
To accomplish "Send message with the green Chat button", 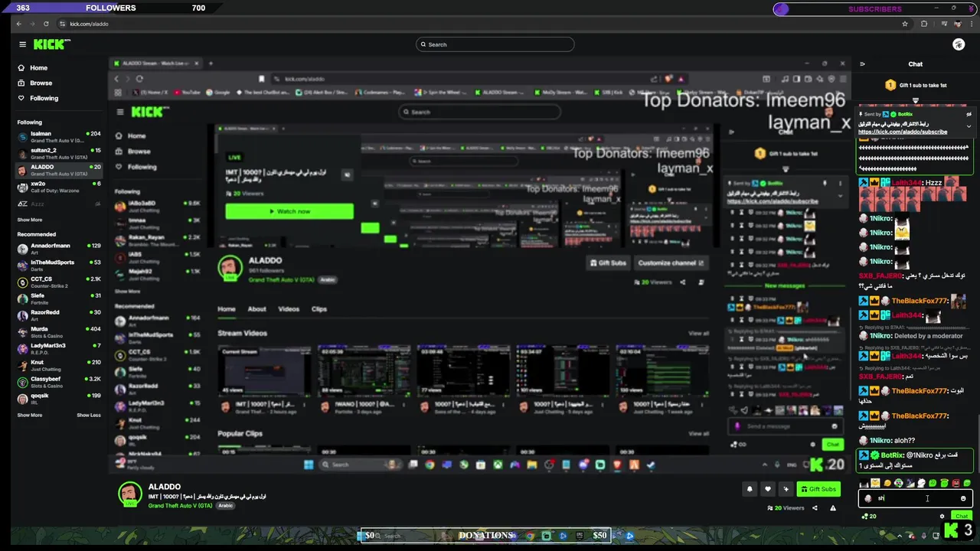I will point(961,517).
